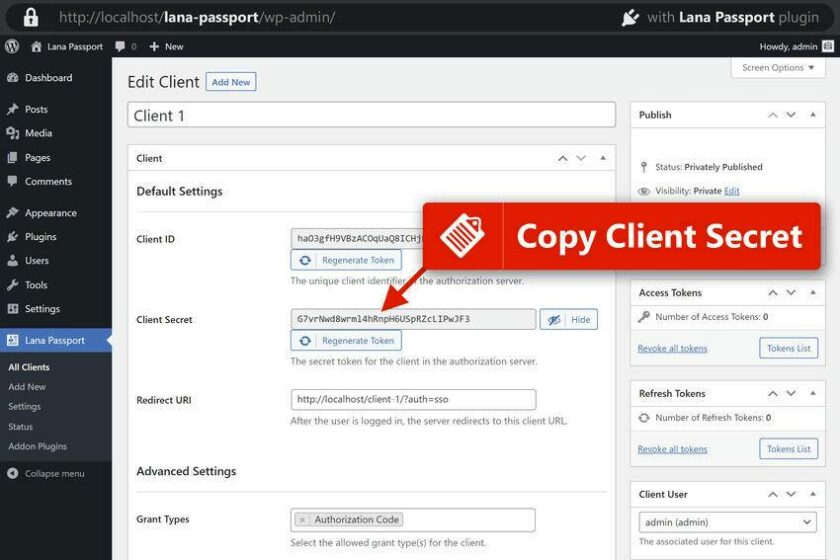Open the Plugins sidebar menu

pos(40,237)
